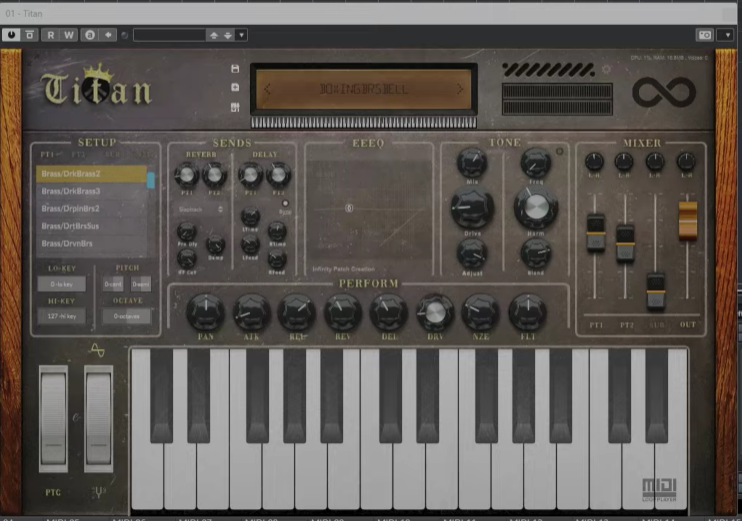The width and height of the screenshot is (742, 521).
Task: Click the sine wave icon above the wheels
Action: 97,351
